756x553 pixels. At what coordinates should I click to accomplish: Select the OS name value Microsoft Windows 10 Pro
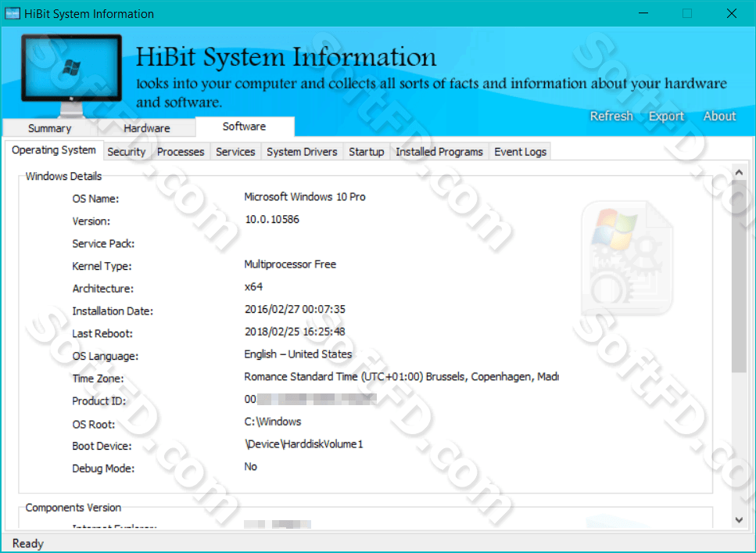[305, 197]
